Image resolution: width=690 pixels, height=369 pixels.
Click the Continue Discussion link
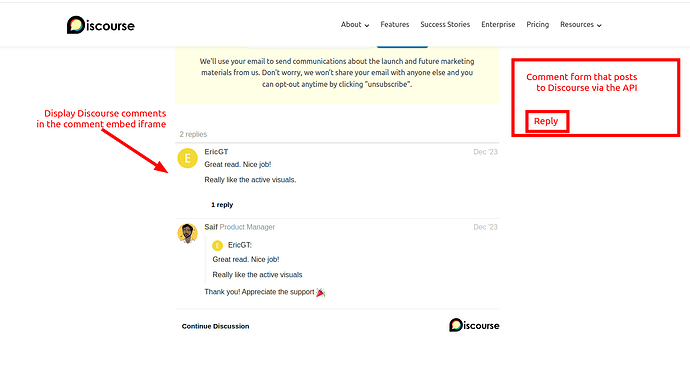pyautogui.click(x=216, y=326)
